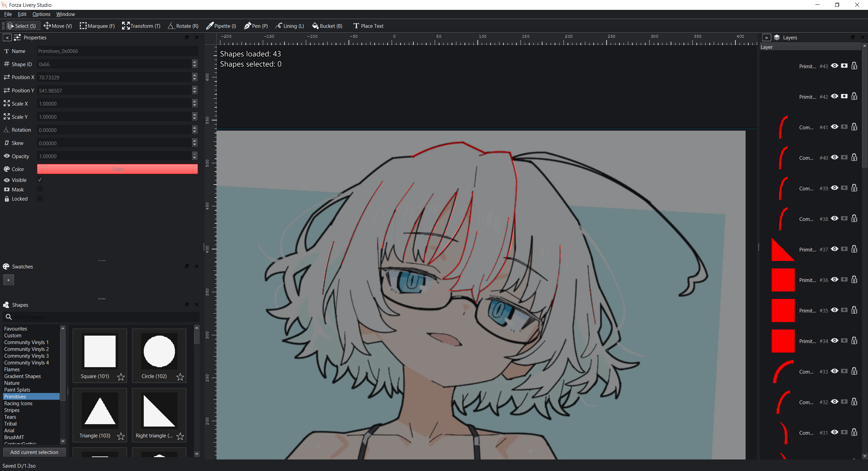Select the red square thumbnail of layer #36

click(x=783, y=280)
